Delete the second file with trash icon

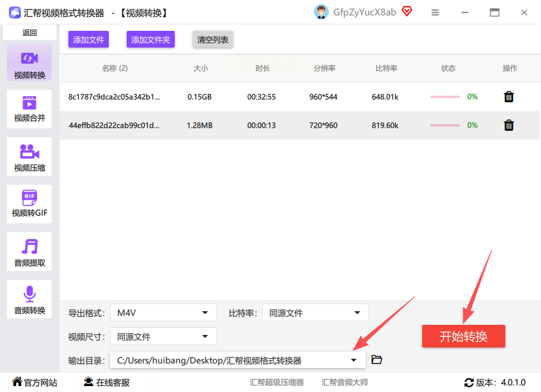click(509, 125)
